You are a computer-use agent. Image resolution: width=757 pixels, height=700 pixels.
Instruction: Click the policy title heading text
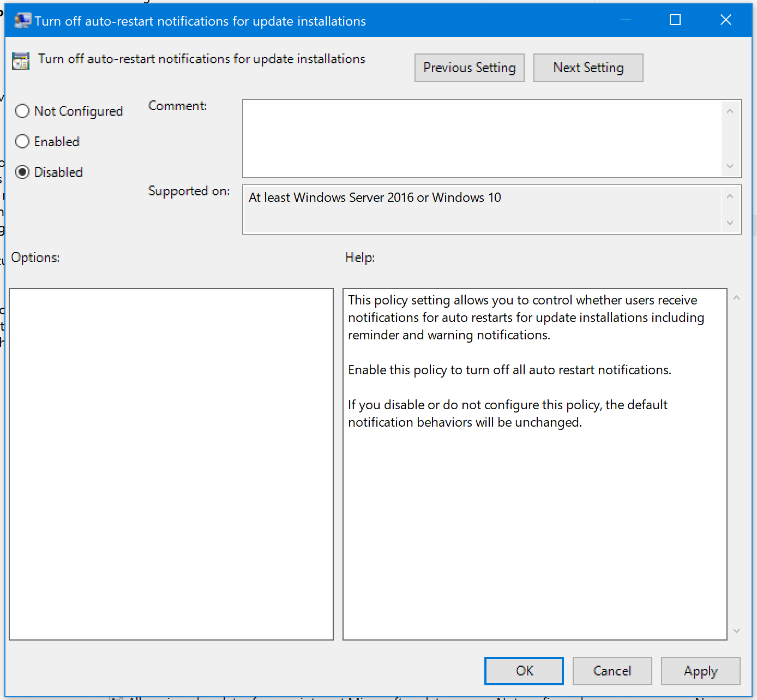pos(202,59)
